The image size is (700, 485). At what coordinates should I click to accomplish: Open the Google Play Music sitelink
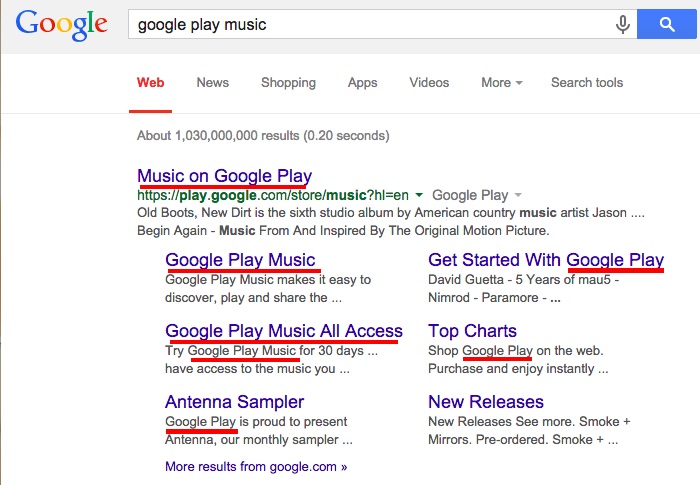point(240,260)
